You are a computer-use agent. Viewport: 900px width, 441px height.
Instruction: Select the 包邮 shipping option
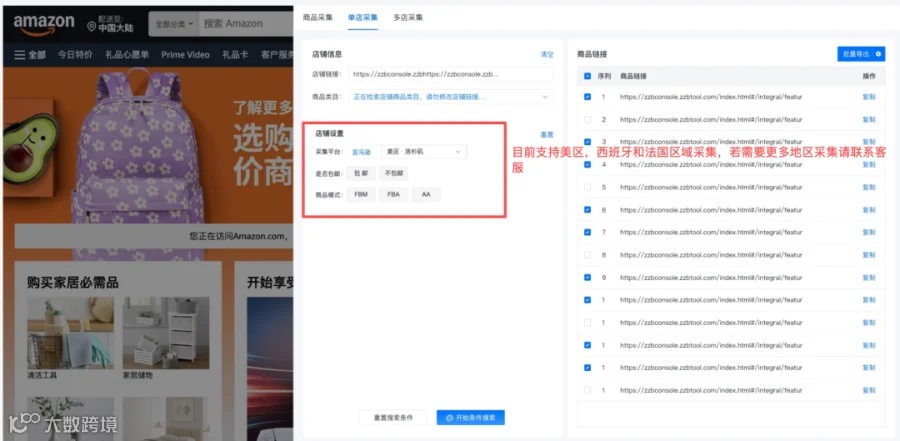[362, 173]
